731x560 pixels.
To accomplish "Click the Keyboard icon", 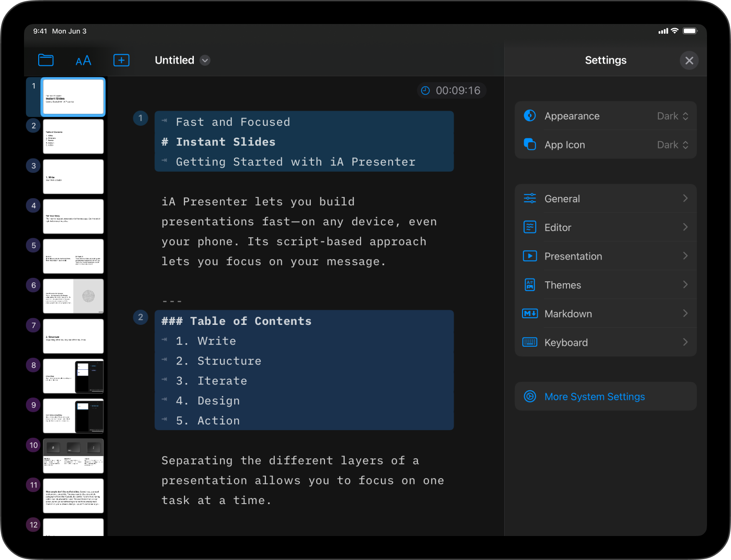I will tap(530, 342).
